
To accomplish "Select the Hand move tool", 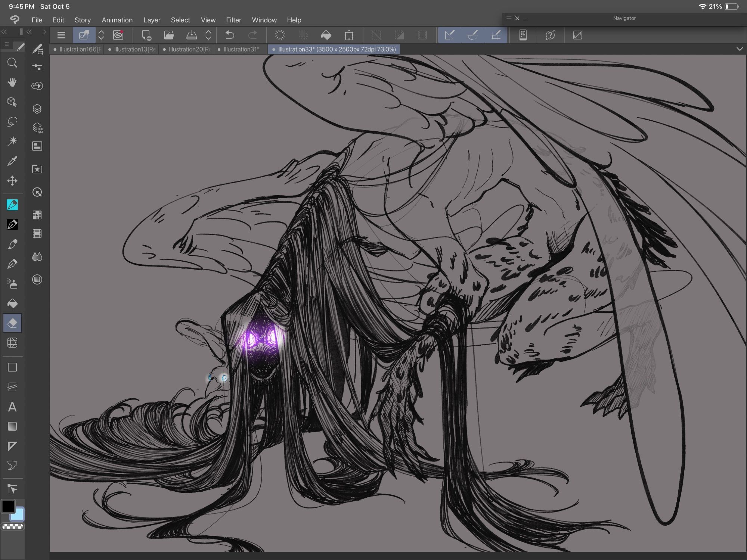I will tap(12, 83).
